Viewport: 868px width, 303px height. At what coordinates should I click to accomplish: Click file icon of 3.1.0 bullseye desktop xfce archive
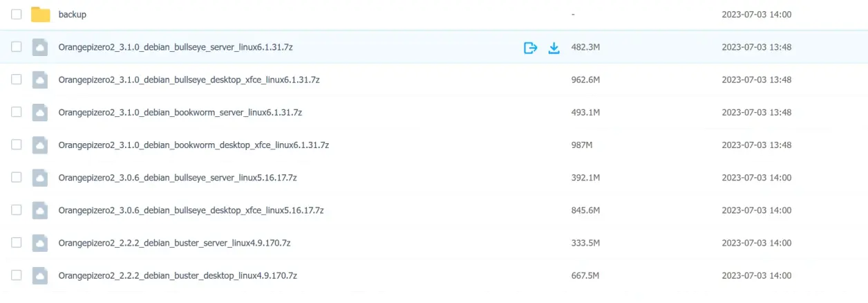click(x=41, y=80)
